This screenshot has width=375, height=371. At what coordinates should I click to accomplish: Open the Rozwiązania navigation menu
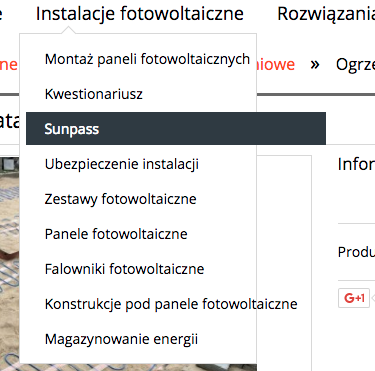point(326,14)
